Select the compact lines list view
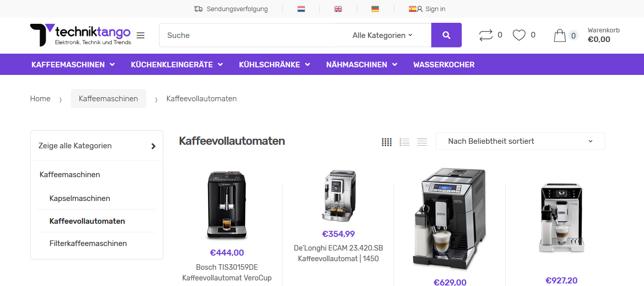This screenshot has width=644, height=286. click(422, 142)
